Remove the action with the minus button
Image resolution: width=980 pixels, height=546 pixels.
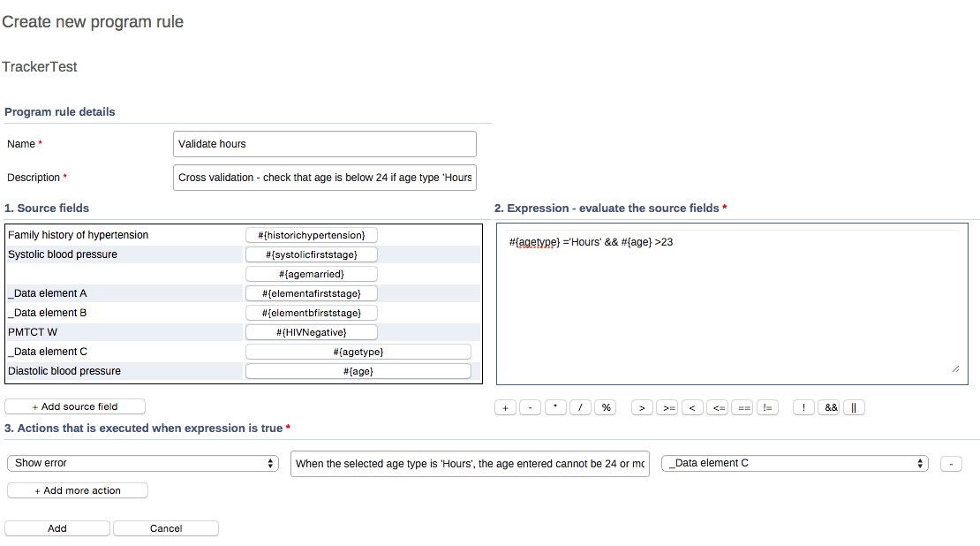(951, 464)
